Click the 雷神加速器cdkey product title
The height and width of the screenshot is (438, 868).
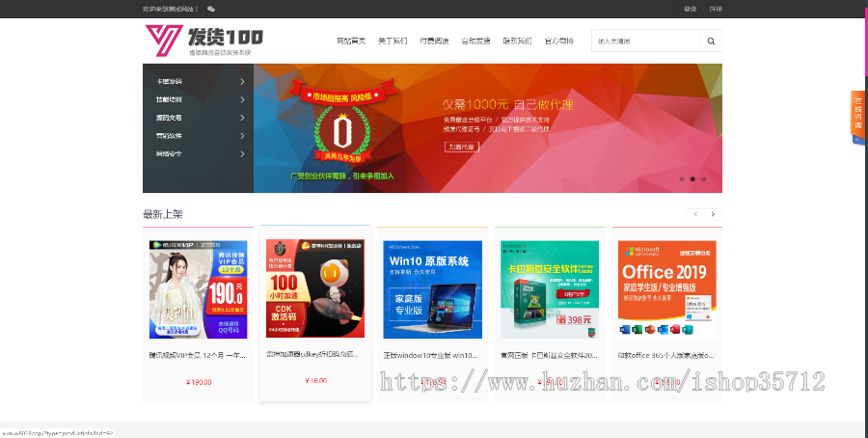(x=312, y=354)
